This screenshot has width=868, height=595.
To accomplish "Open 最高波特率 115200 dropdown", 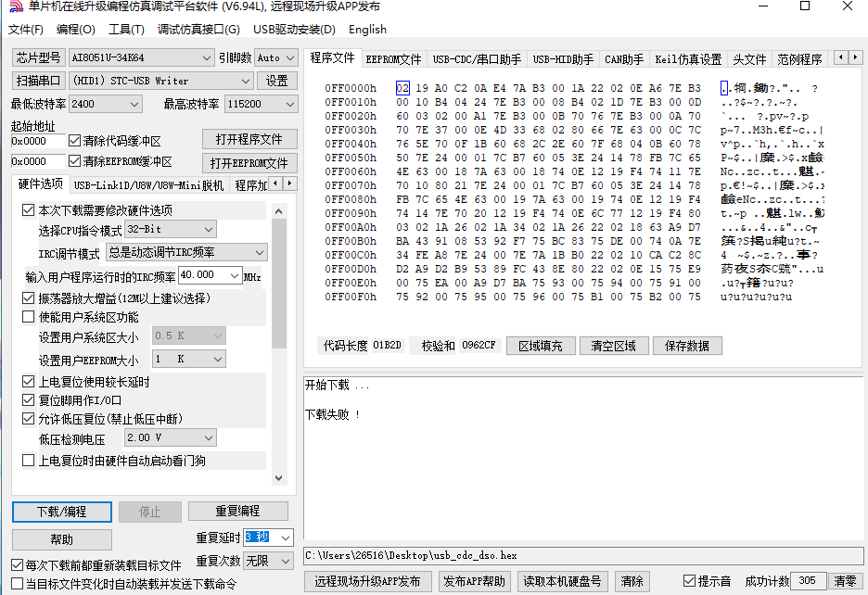I will pyautogui.click(x=261, y=104).
